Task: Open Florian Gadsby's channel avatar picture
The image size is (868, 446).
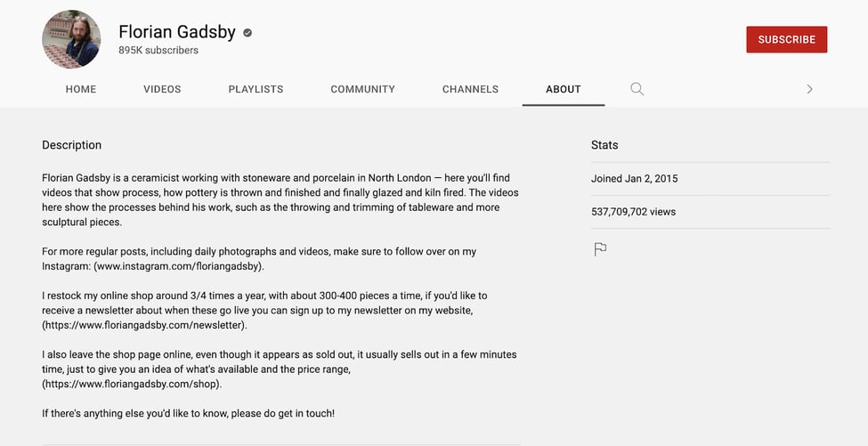Action: pos(71,39)
